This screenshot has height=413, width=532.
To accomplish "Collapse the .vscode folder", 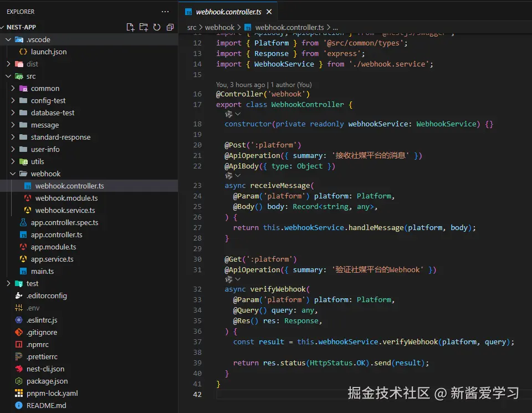I will [8, 40].
